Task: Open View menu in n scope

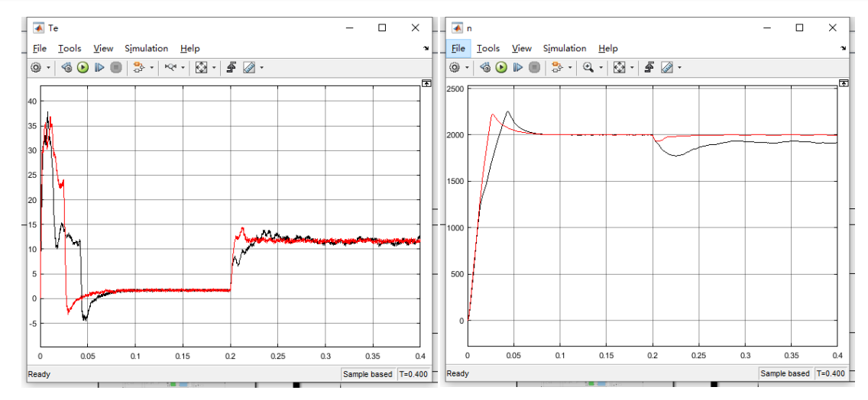Action: pyautogui.click(x=522, y=49)
